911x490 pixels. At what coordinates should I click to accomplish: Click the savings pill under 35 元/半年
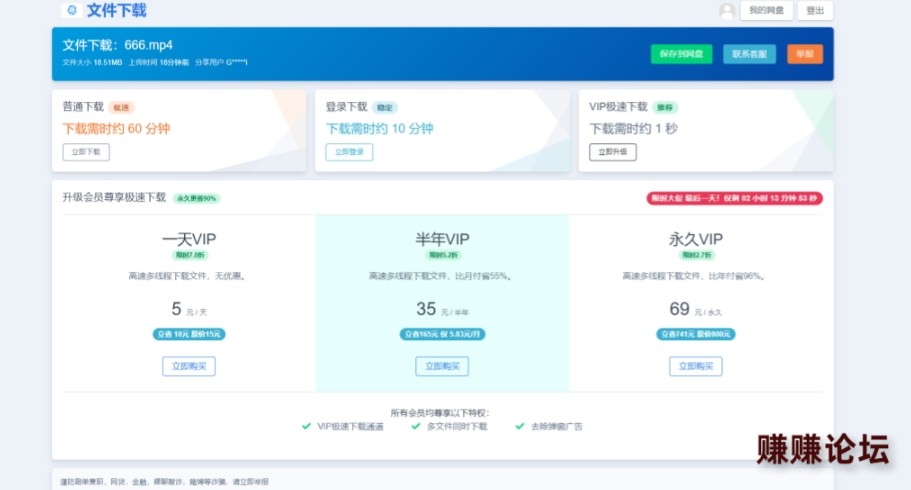pos(442,334)
